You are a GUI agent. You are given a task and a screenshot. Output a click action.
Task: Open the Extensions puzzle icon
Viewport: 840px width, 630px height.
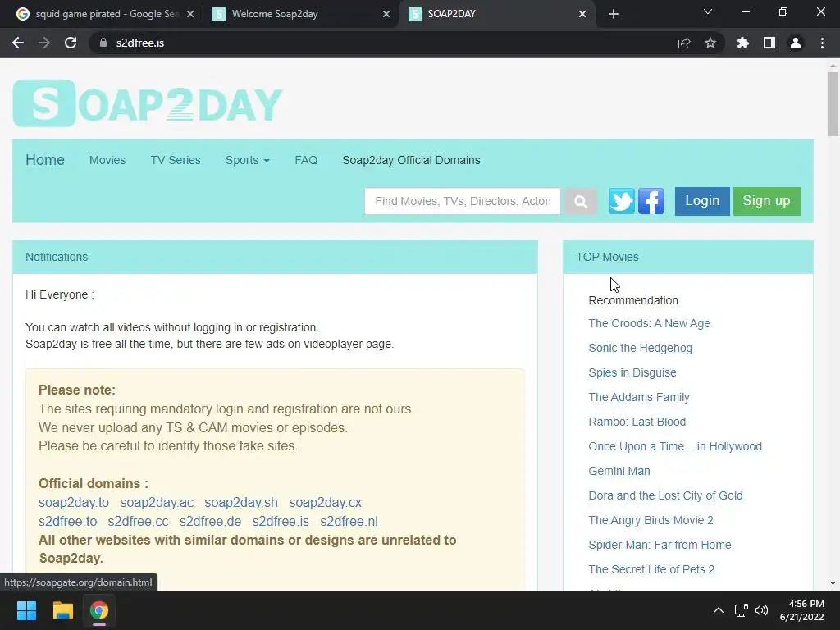coord(743,43)
